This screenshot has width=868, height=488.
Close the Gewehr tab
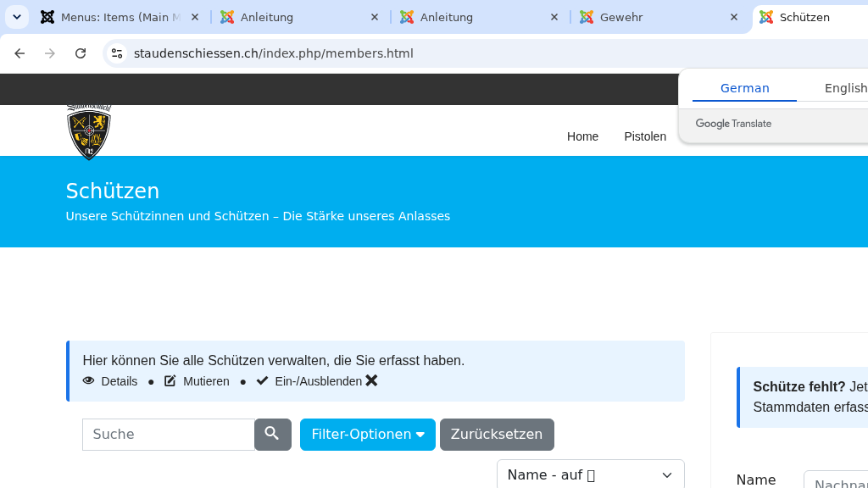(734, 17)
